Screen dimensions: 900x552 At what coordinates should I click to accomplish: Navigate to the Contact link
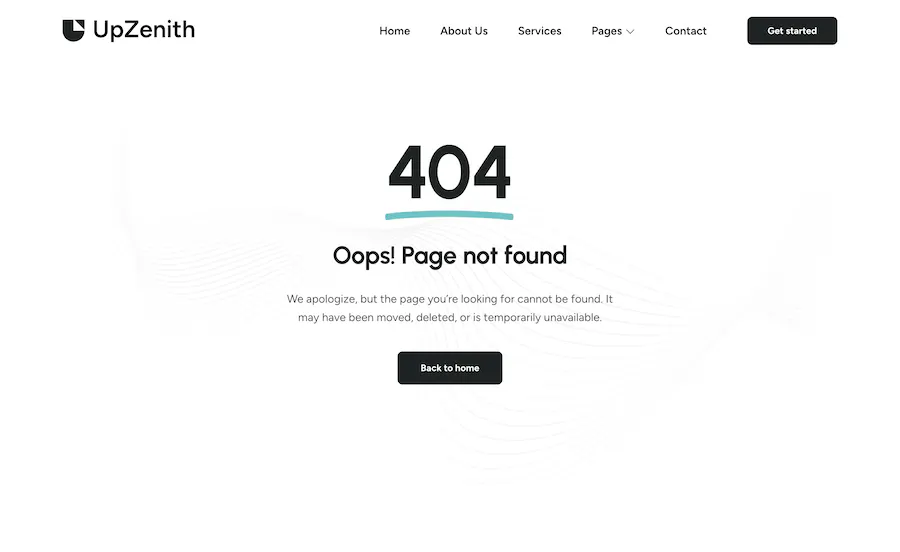click(x=685, y=31)
